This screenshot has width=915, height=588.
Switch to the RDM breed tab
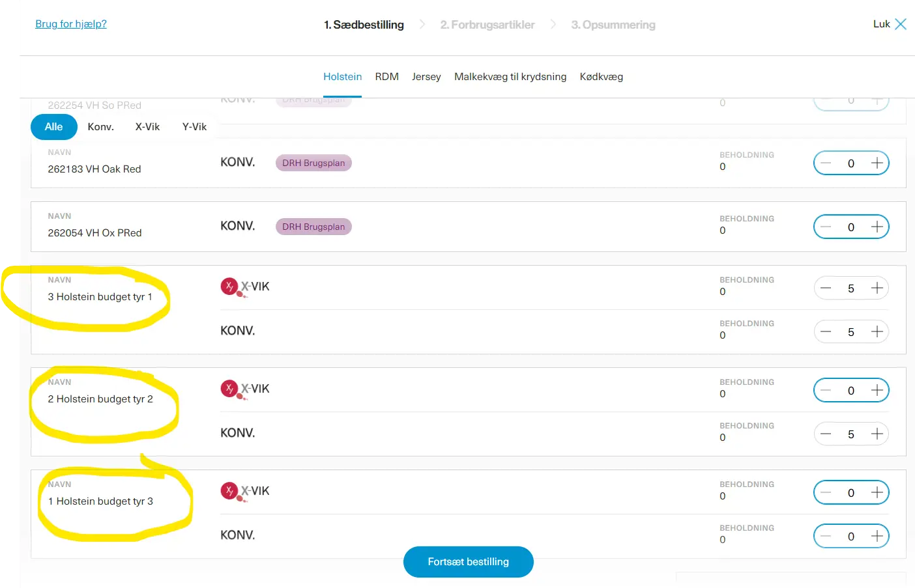[x=386, y=77]
